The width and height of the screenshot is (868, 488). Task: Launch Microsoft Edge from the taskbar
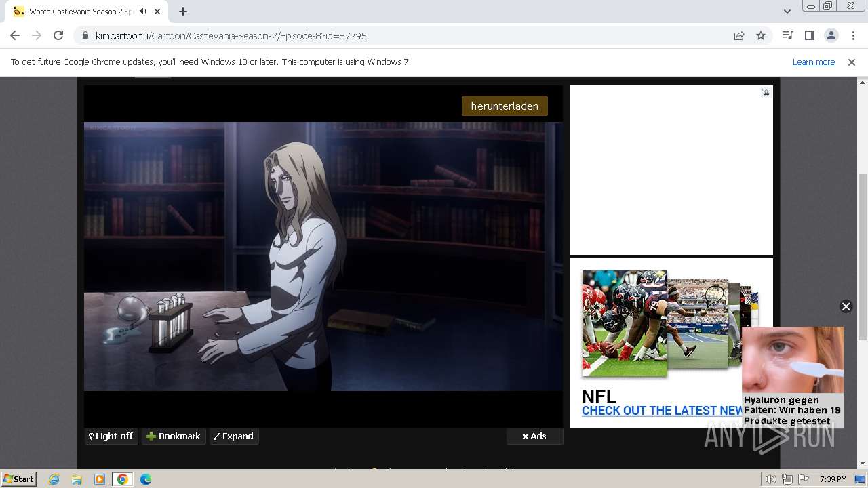(x=146, y=479)
